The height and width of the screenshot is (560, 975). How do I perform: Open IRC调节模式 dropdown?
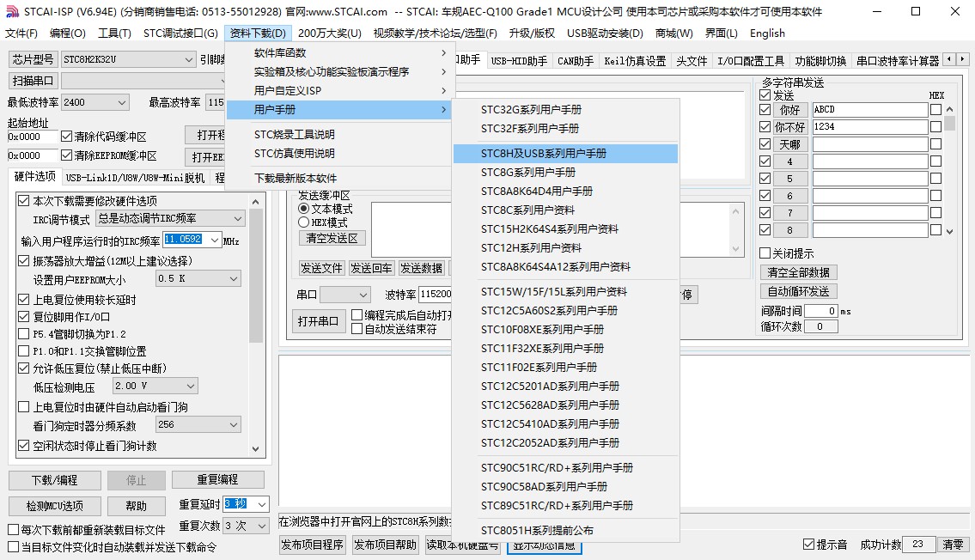[x=170, y=219]
